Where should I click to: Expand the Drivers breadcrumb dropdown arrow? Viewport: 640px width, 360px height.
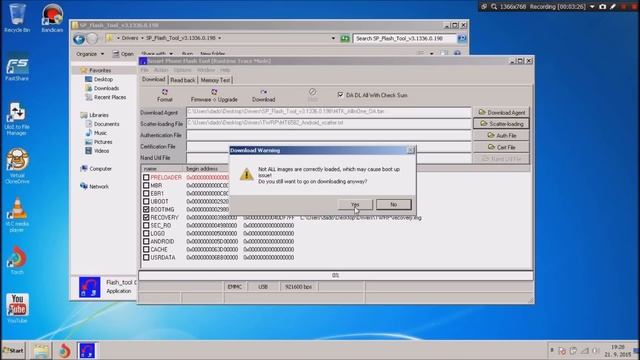point(142,38)
